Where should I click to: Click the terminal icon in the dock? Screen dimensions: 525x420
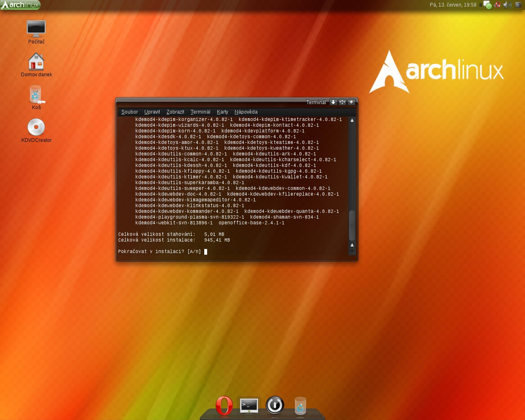249,406
